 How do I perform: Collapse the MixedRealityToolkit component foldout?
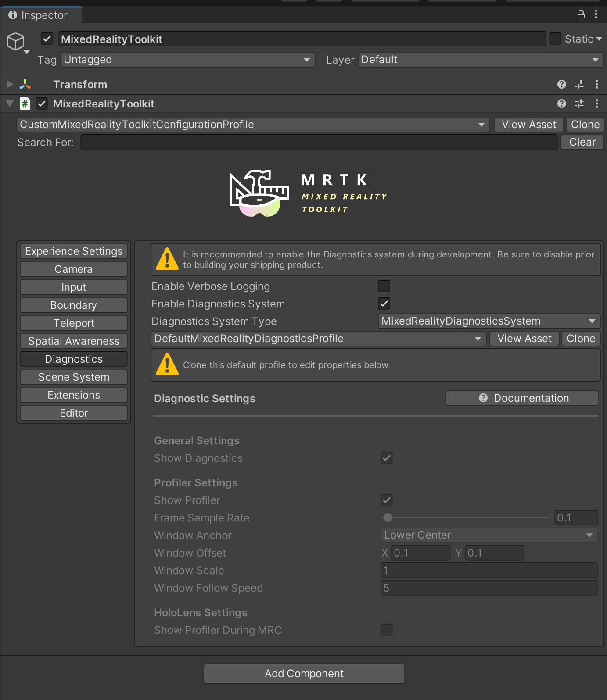(10, 104)
